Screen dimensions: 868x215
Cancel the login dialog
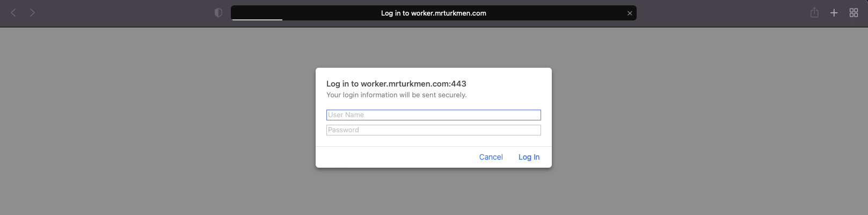[x=491, y=157]
